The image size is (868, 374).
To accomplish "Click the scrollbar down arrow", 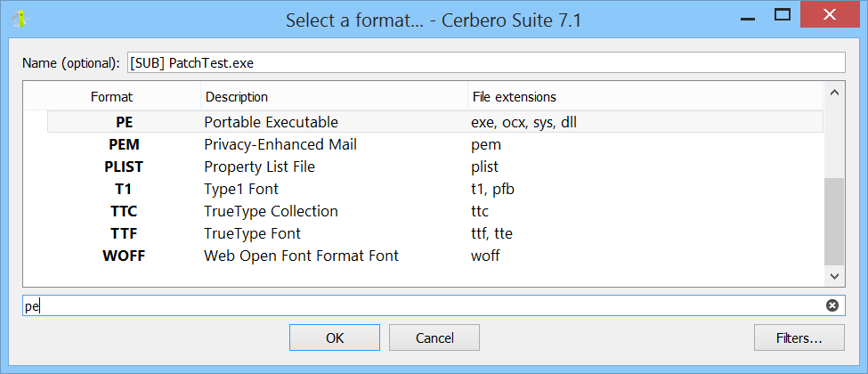I will click(x=834, y=275).
